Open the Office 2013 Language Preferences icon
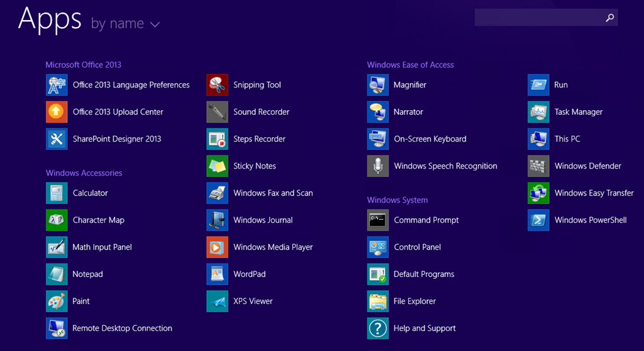The image size is (644, 351). click(x=57, y=85)
